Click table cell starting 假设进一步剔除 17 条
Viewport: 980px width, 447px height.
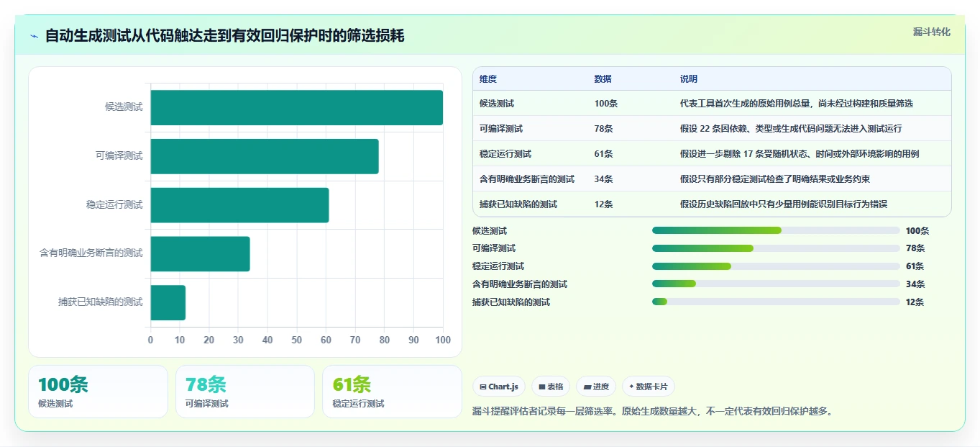(x=800, y=154)
